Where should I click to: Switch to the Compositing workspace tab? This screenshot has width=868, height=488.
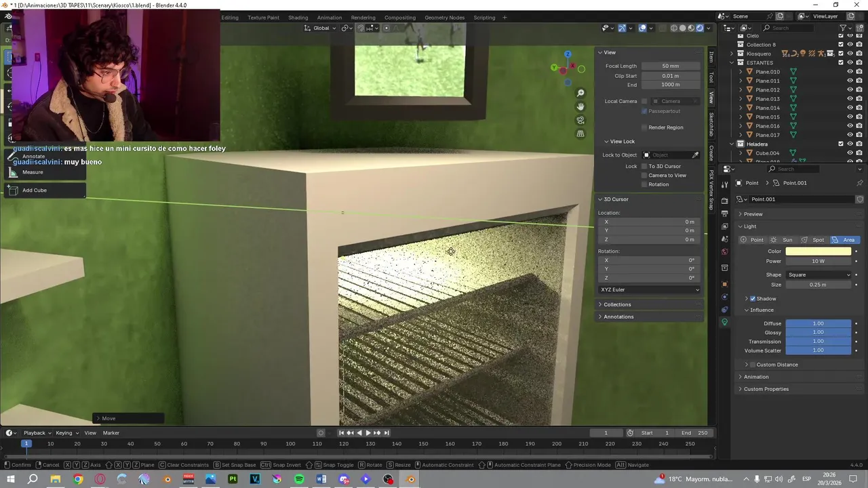[x=400, y=18]
